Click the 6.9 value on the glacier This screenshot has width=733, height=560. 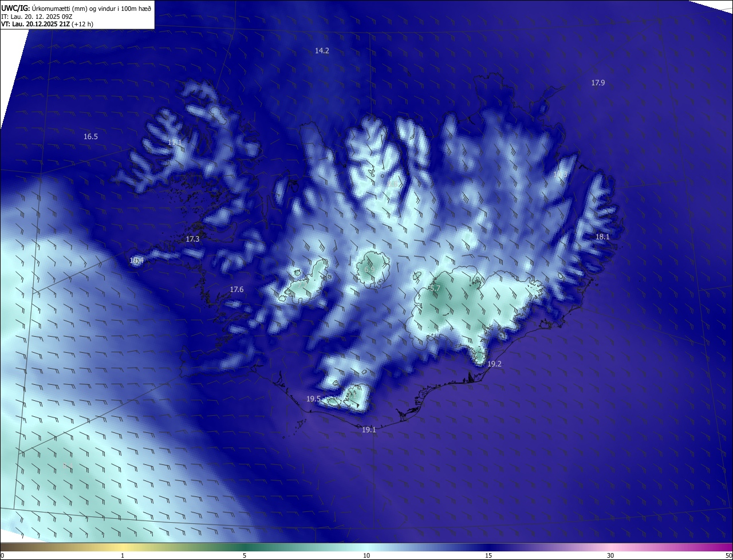369,269
